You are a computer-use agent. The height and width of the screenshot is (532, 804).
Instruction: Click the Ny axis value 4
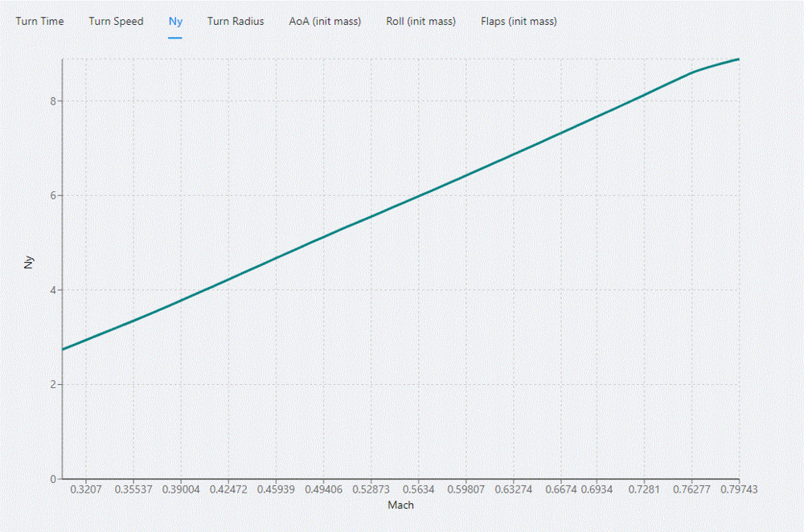[53, 290]
